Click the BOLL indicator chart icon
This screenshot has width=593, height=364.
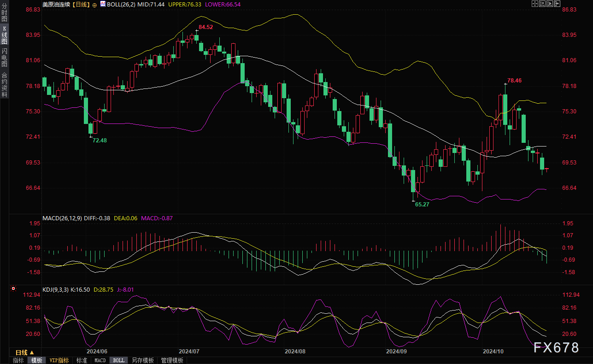click(102, 5)
